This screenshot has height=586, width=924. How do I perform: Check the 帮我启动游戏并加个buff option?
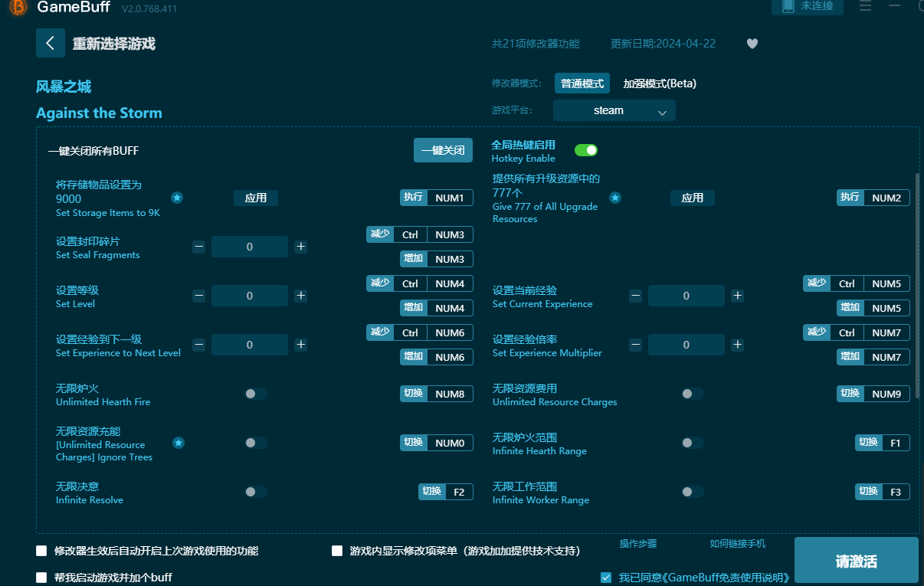[41, 576]
